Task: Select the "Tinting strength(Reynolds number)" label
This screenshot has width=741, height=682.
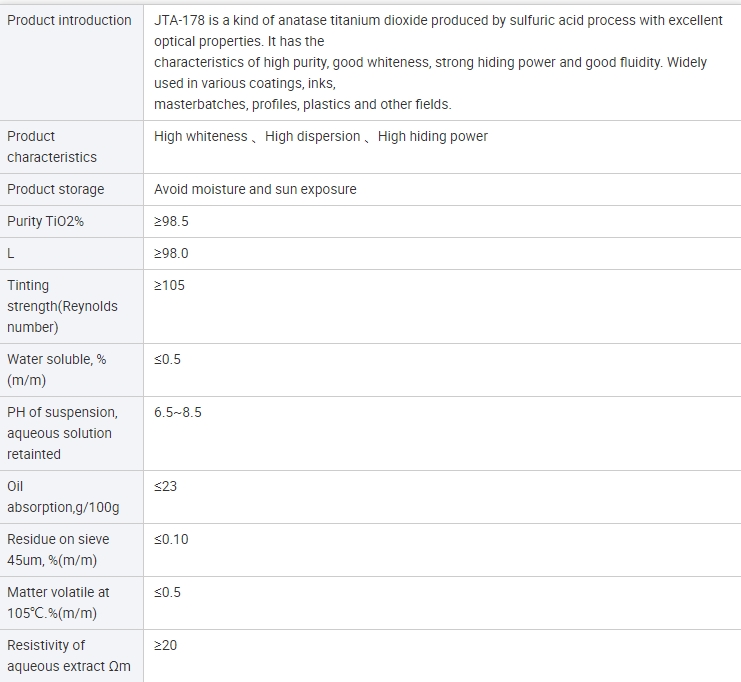Action: pos(62,306)
